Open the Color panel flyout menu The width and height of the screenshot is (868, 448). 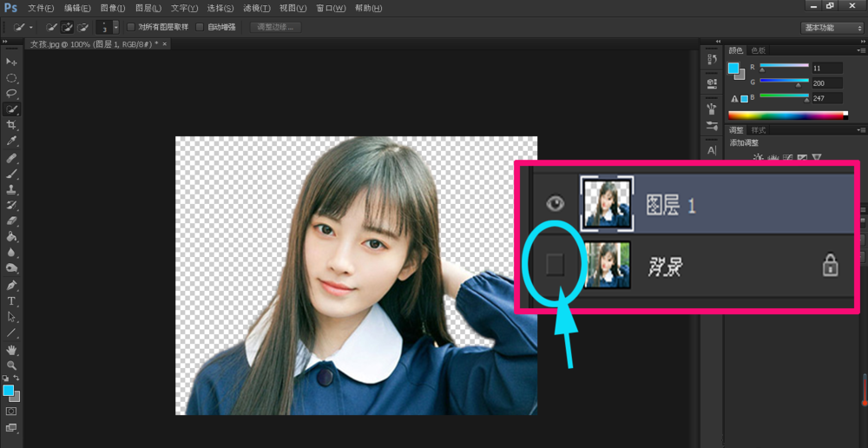pyautogui.click(x=861, y=50)
